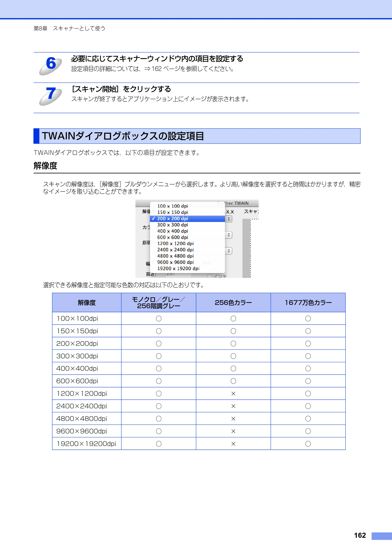Click table cell 100×100dpi
Screen dimensions: 392x555
pos(87,319)
